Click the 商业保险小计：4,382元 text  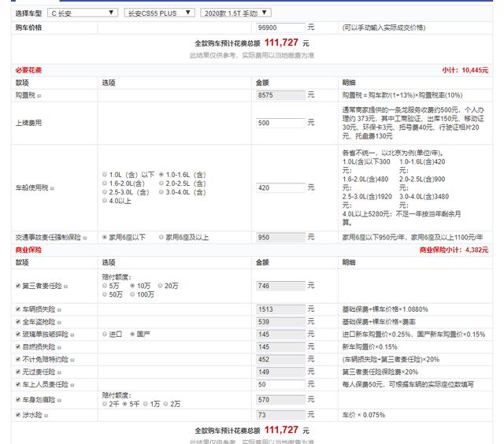(454, 250)
